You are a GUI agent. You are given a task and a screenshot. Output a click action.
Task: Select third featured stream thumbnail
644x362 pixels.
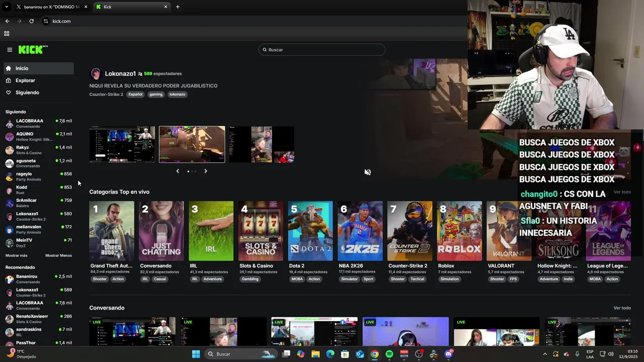coord(262,144)
